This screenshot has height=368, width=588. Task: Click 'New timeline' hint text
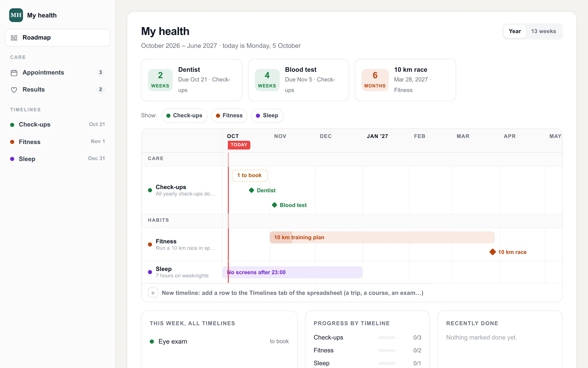[293, 293]
